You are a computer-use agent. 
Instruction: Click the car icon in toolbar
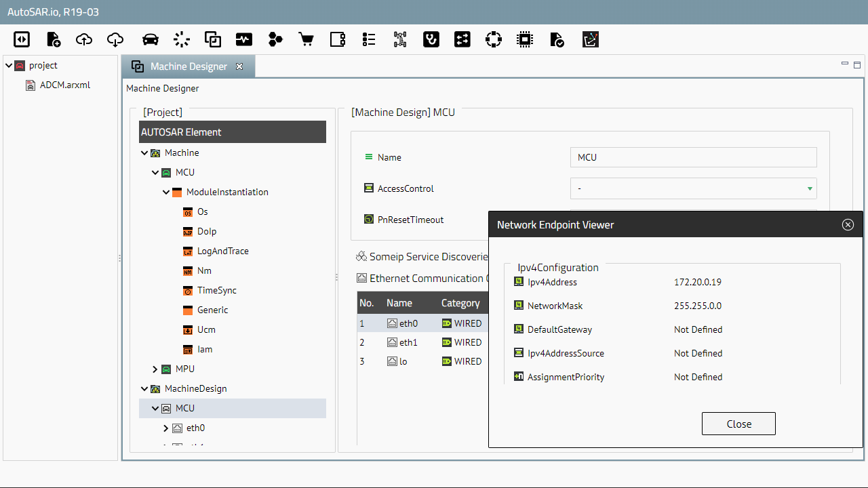151,39
